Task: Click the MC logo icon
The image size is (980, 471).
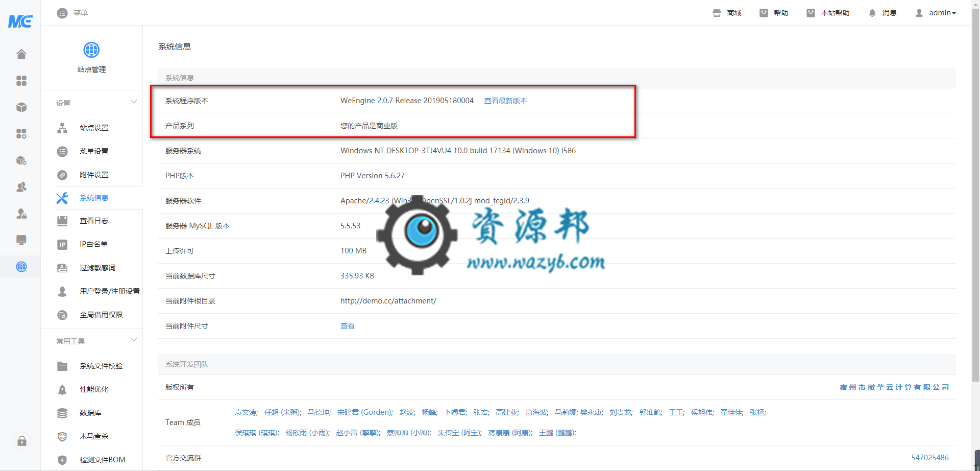Action: (x=20, y=21)
